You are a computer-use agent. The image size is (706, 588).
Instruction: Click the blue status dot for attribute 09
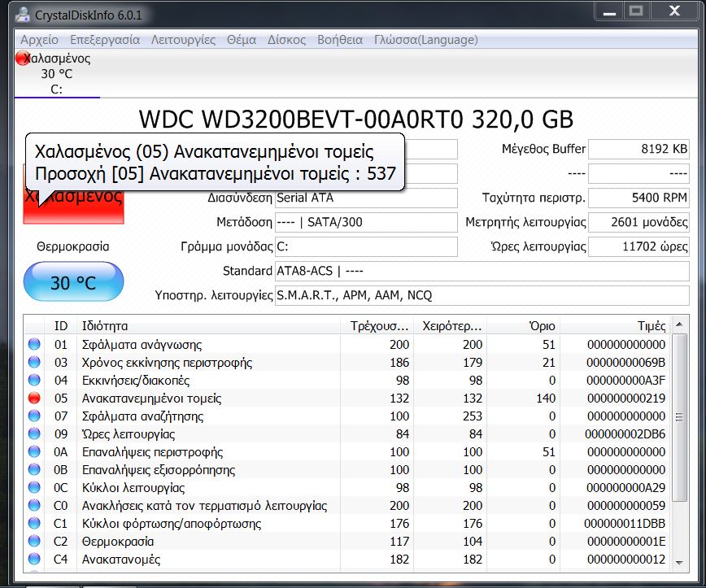click(x=33, y=434)
